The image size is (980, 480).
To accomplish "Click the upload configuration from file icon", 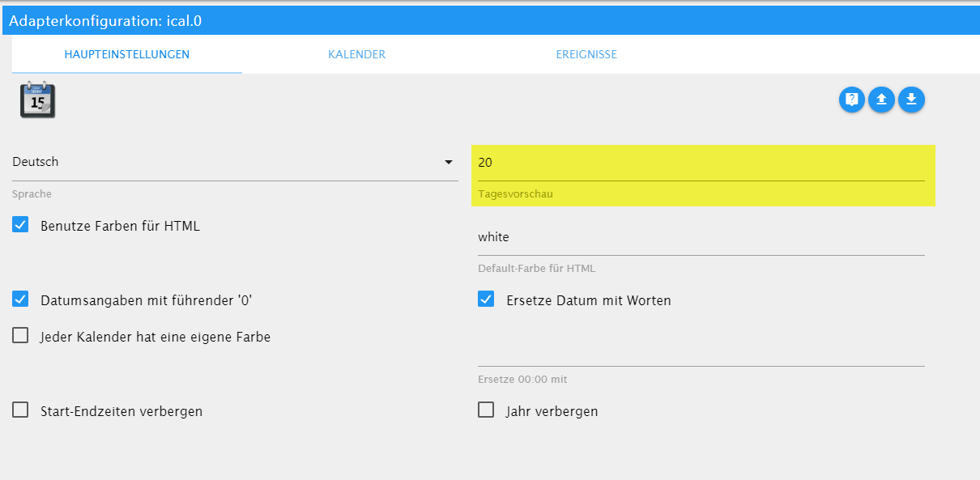I will click(881, 100).
